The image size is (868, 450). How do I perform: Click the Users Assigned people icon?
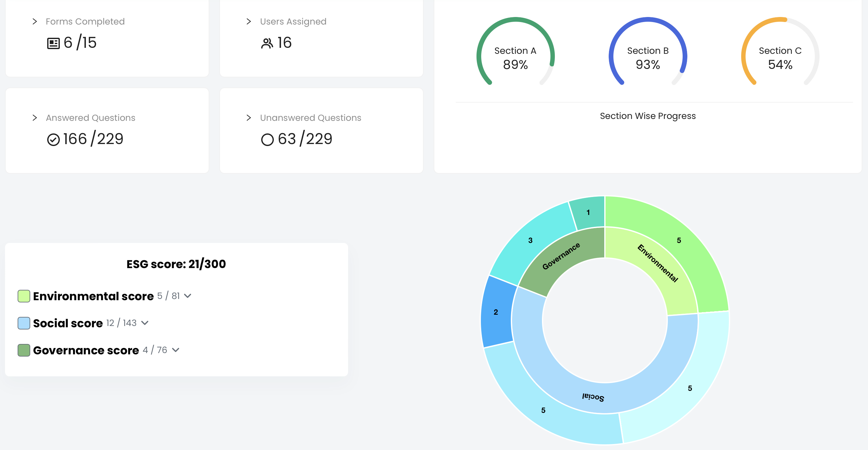point(267,43)
